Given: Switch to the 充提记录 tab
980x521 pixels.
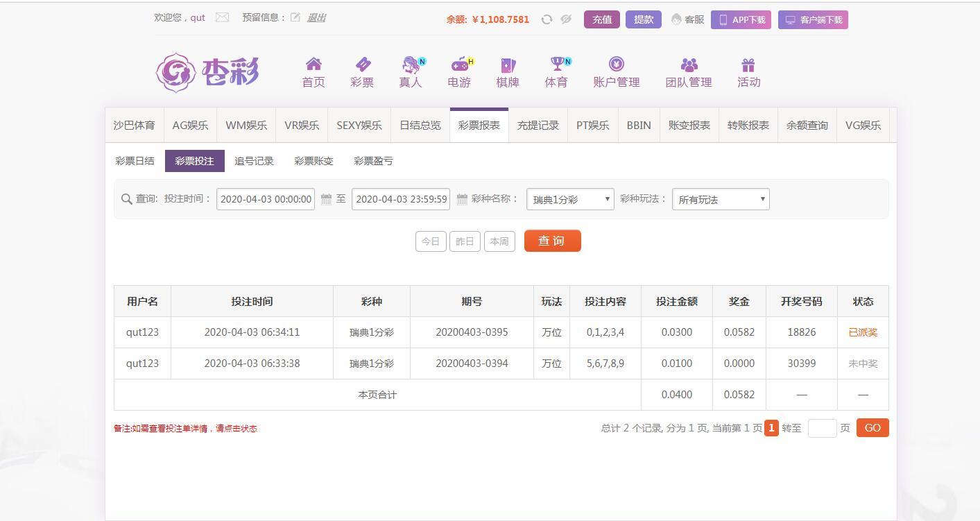Looking at the screenshot, I should pyautogui.click(x=538, y=126).
